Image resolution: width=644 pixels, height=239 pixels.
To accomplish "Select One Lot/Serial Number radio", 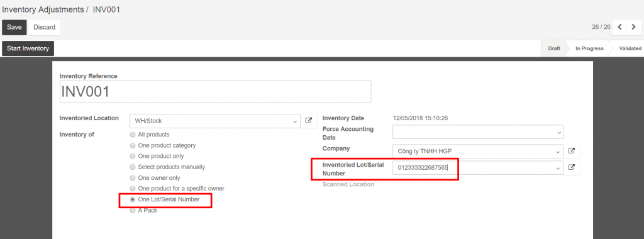I will [132, 199].
